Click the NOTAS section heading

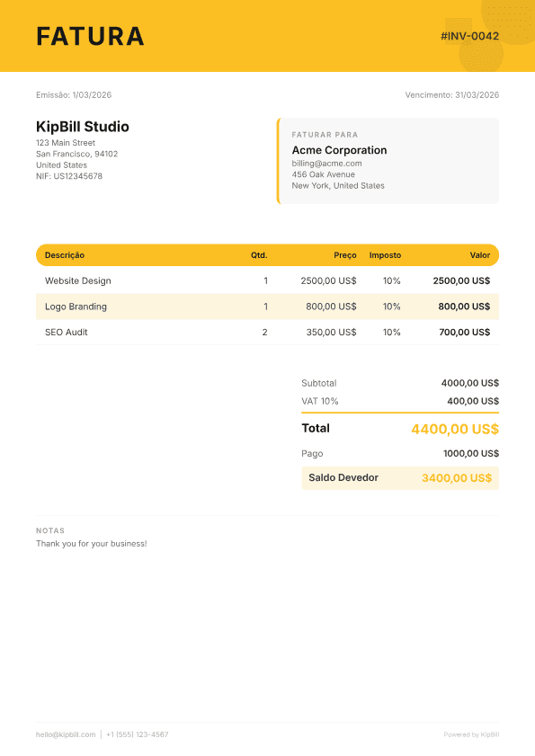pos(50,531)
